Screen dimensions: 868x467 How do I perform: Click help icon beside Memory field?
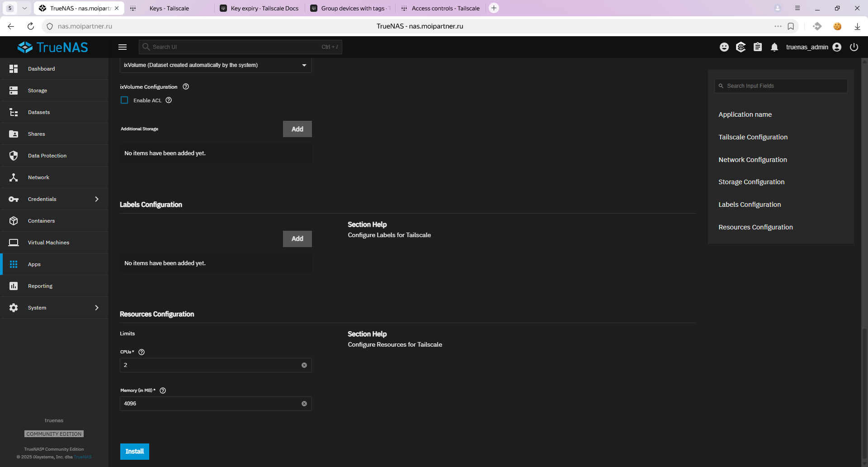click(x=163, y=391)
